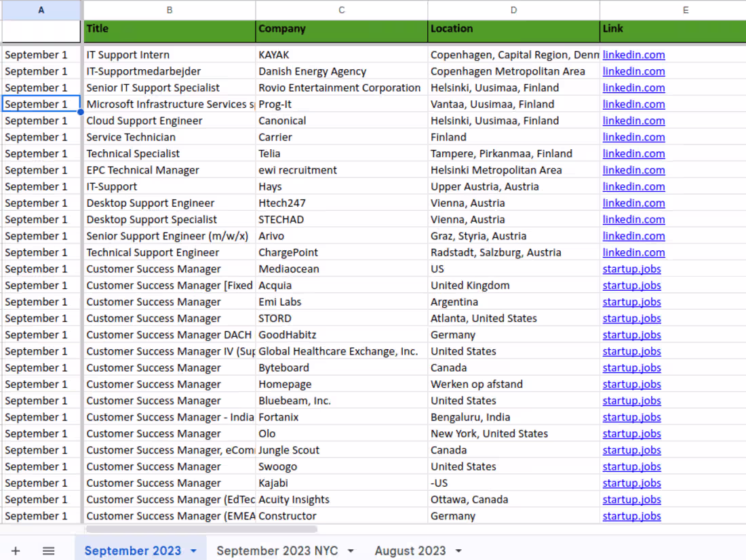Select column A header
746x560 pixels.
tap(41, 10)
